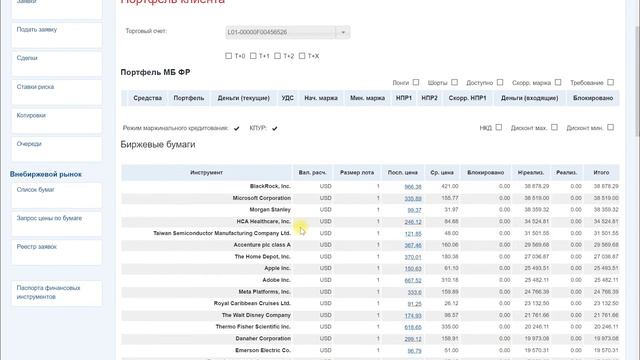Open Royal Caribbean Cruises last price link

[x=414, y=304]
